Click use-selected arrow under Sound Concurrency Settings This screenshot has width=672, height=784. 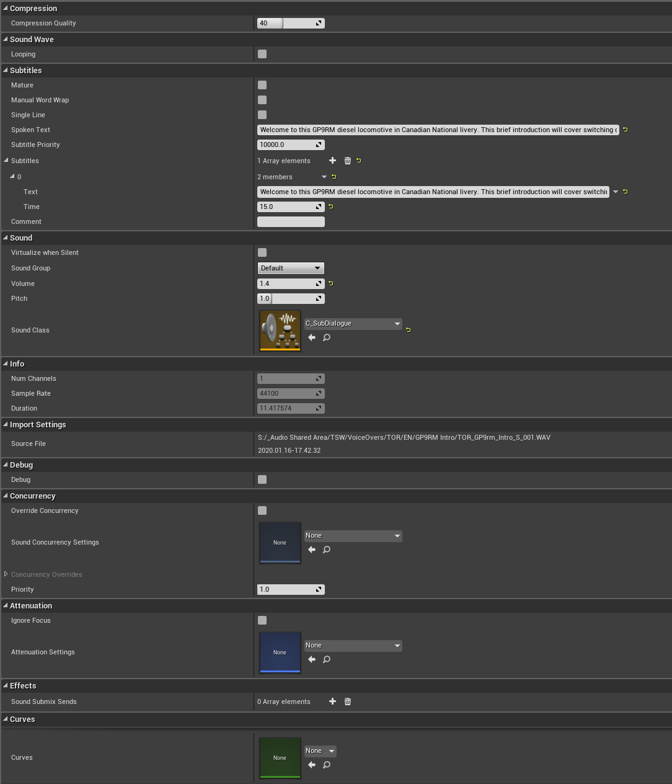coord(312,550)
